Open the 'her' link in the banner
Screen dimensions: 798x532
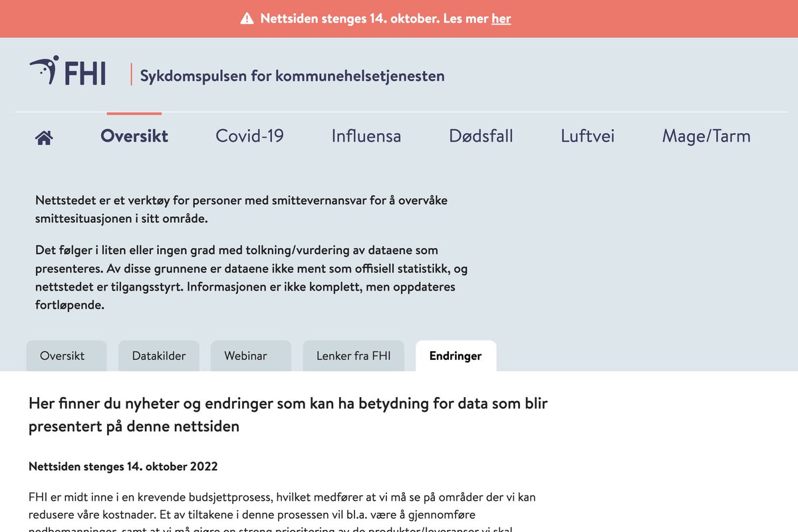(x=501, y=19)
